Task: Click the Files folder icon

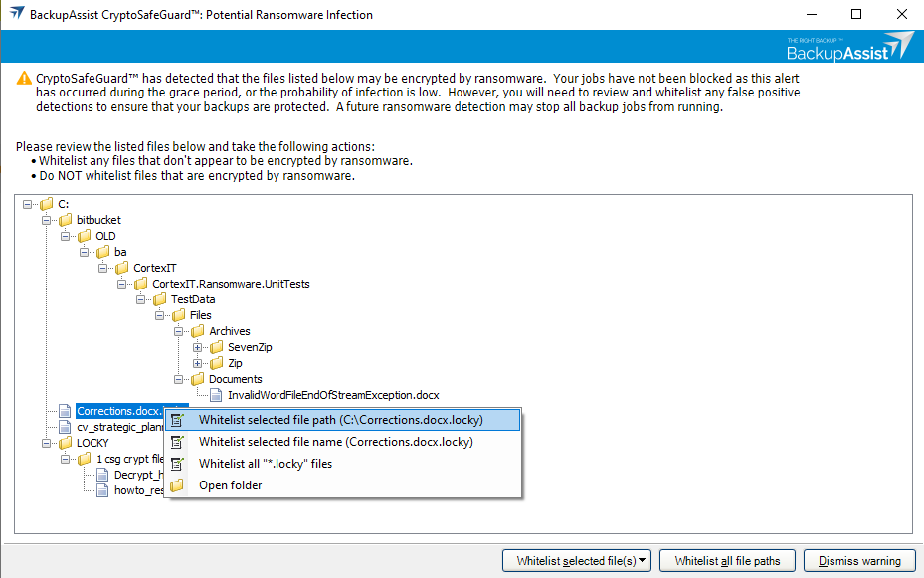Action: pos(179,315)
